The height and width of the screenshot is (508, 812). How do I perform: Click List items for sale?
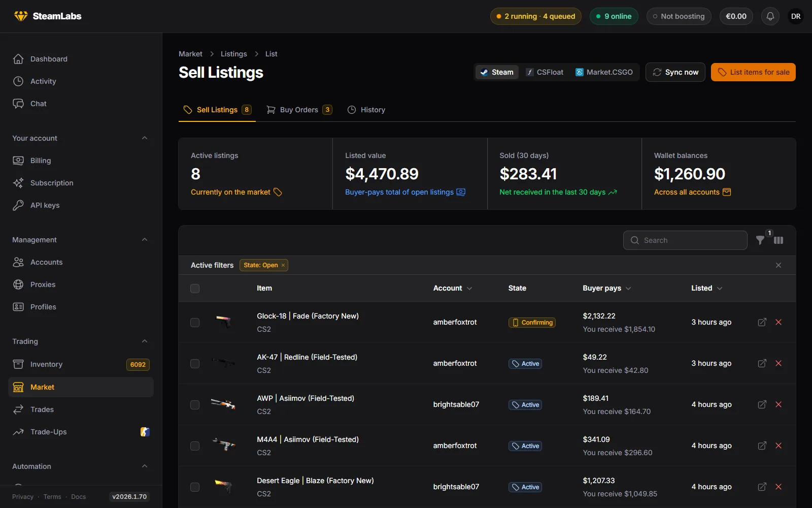click(753, 72)
